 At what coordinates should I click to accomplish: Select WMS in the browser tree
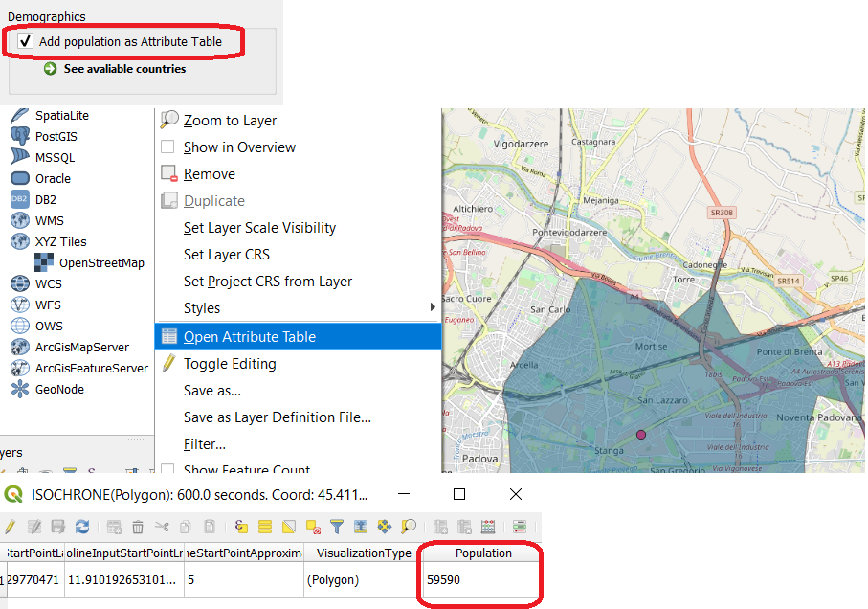(x=50, y=220)
